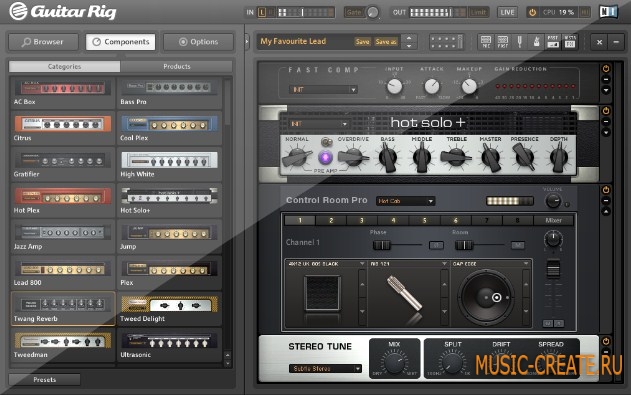The image size is (631, 395).
Task: Open the Hot Cab preset dropdown
Action: (x=406, y=201)
